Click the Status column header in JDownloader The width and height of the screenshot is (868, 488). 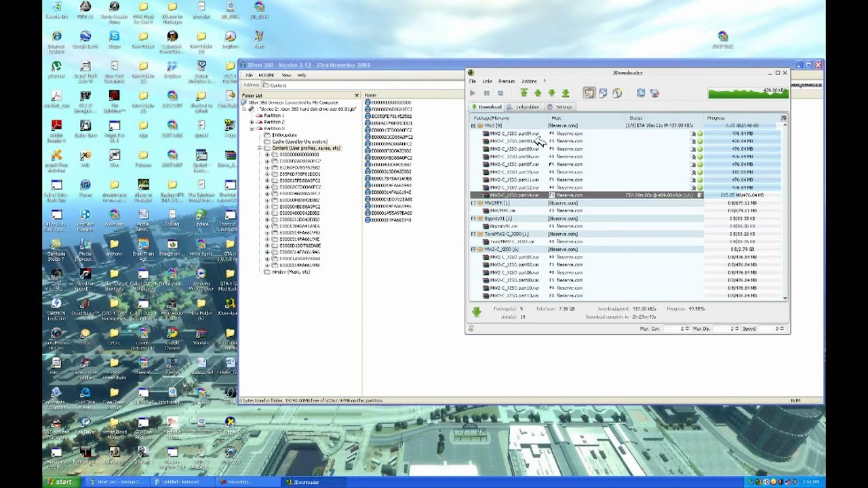665,118
